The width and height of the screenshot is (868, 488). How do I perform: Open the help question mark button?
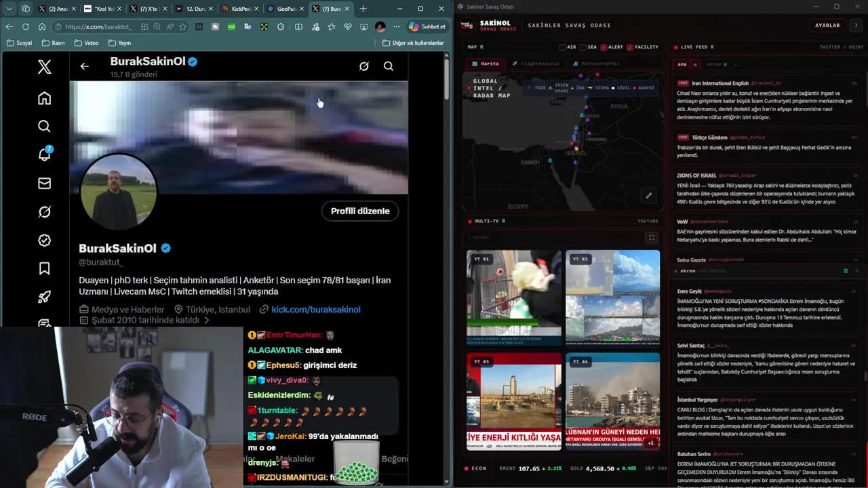click(x=856, y=25)
